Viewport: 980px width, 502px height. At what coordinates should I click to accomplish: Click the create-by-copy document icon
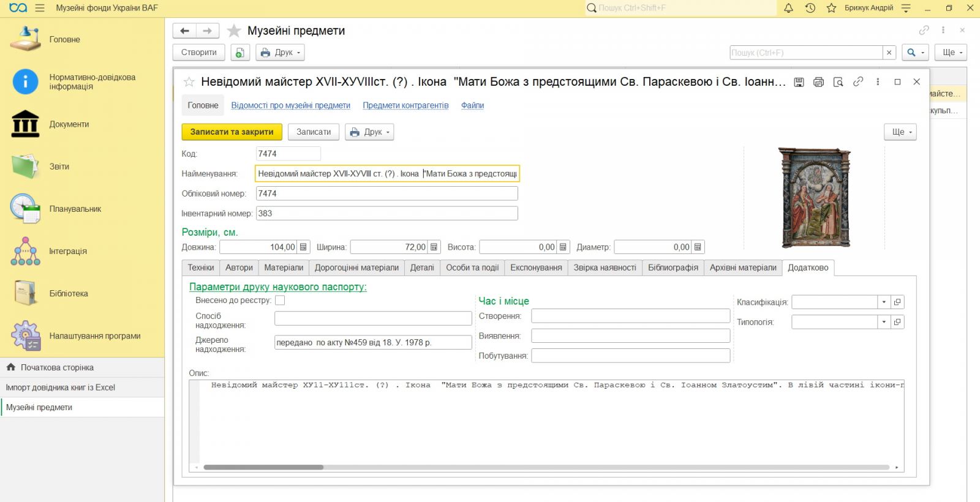(240, 53)
